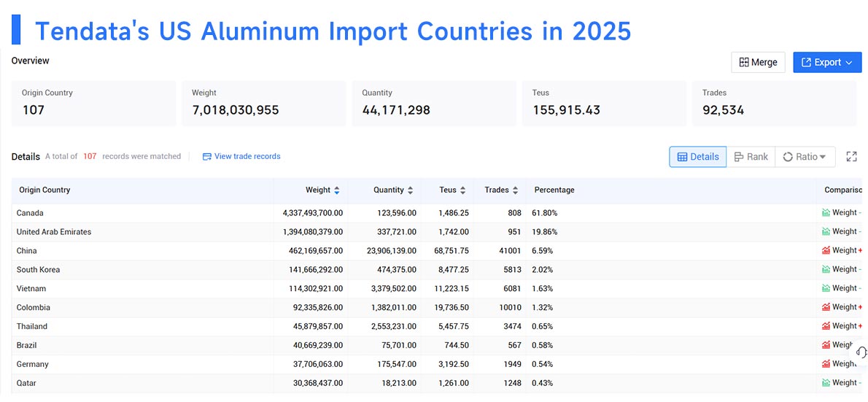The height and width of the screenshot is (402, 868).
Task: Click the Origin Country summary card
Action: pos(93,104)
